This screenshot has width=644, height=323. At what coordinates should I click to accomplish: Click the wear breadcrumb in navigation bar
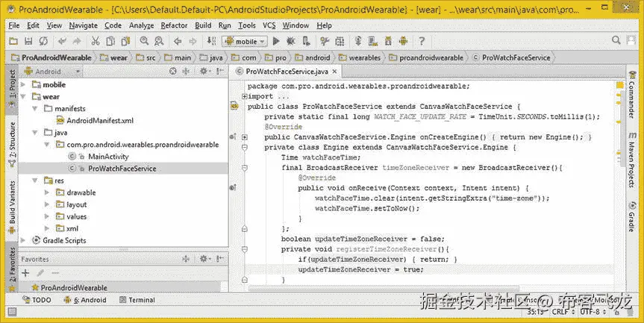pos(115,58)
